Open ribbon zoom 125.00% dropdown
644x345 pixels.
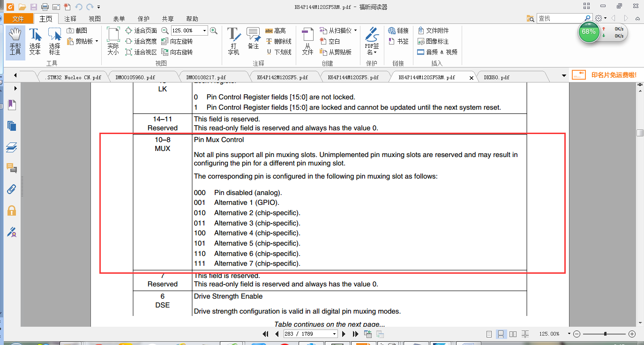[204, 30]
